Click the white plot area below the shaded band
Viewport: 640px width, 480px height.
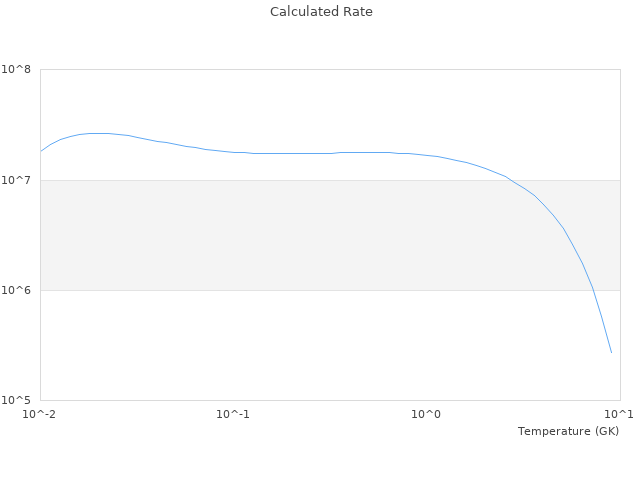pos(300,345)
